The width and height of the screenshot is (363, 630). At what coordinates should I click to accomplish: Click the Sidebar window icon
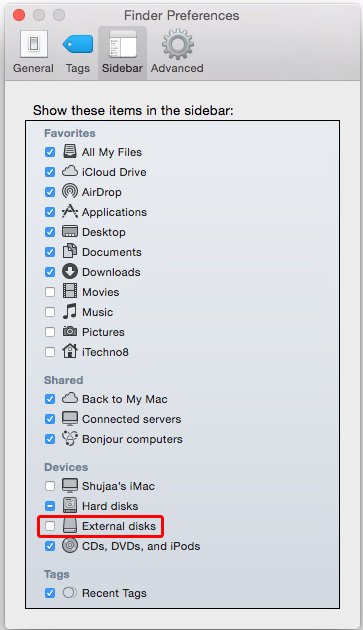coord(123,44)
